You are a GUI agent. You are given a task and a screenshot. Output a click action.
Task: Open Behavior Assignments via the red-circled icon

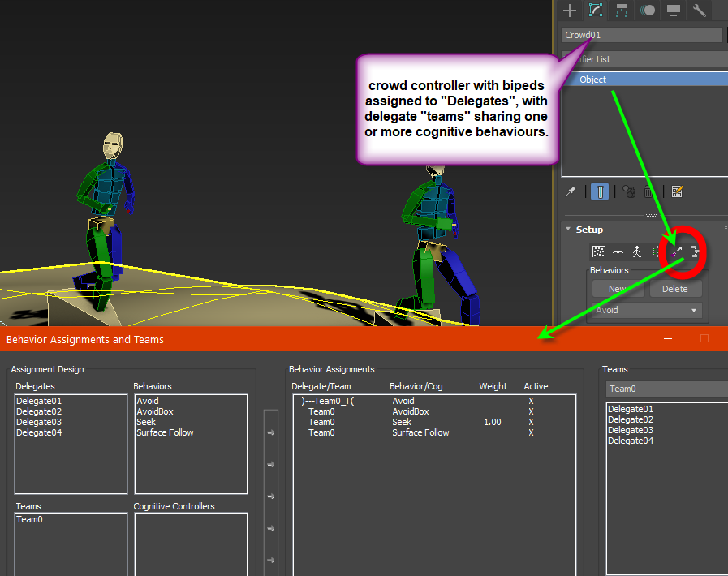tap(675, 252)
